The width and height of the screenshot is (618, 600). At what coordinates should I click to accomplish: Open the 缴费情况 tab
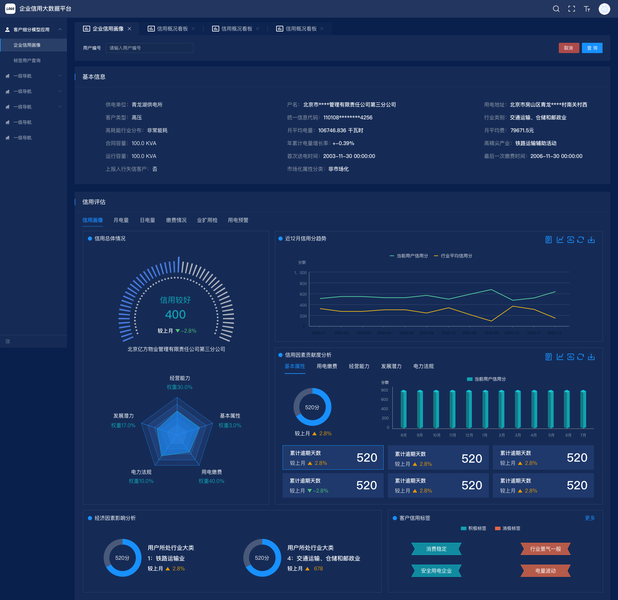176,220
